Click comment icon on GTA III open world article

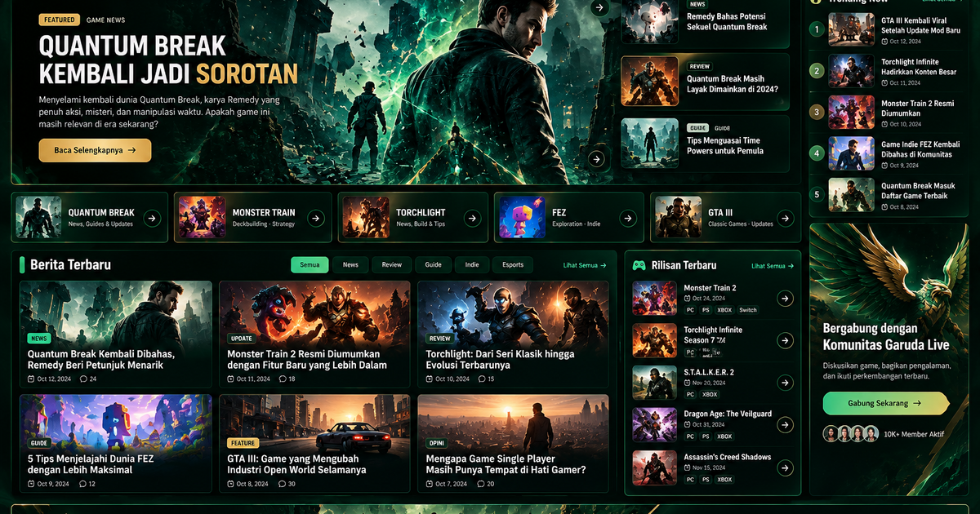tap(282, 484)
